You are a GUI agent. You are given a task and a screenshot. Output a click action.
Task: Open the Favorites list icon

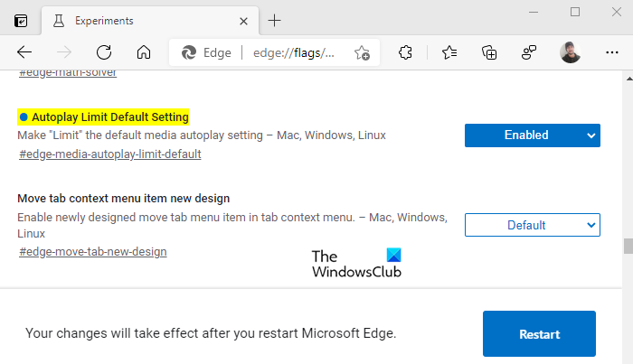click(448, 52)
